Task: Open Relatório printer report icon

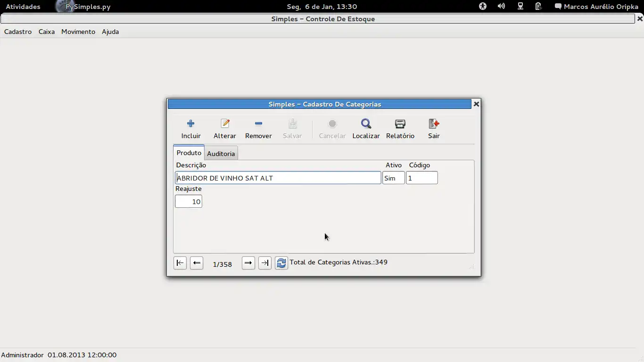Action: (x=400, y=123)
